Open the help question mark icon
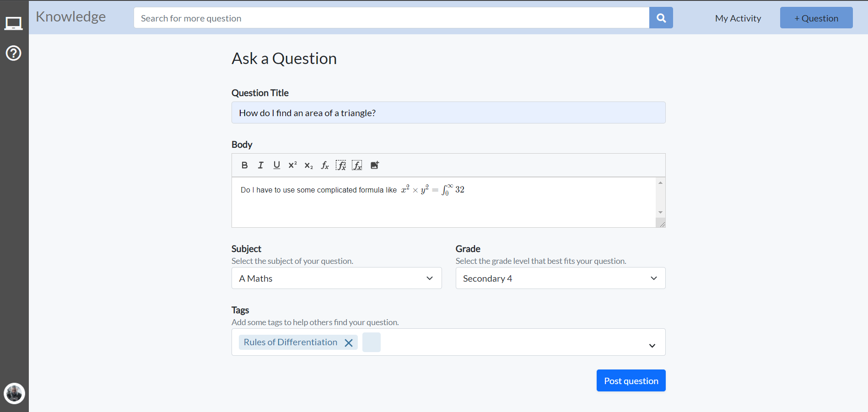Viewport: 868px width, 412px height. click(x=14, y=53)
